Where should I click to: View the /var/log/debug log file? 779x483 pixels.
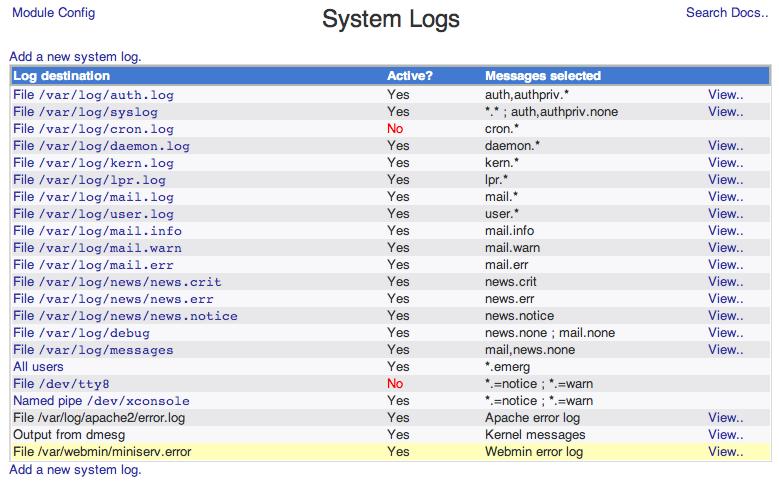tap(725, 333)
